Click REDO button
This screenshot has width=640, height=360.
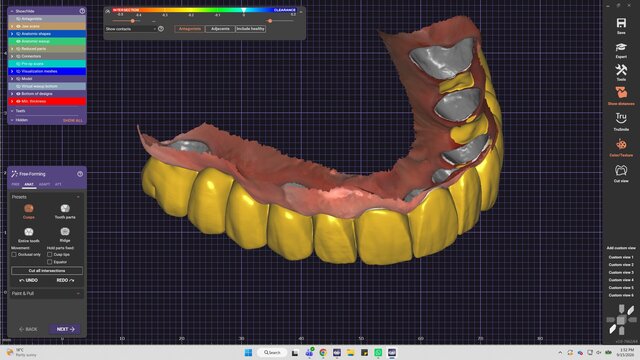(65, 280)
